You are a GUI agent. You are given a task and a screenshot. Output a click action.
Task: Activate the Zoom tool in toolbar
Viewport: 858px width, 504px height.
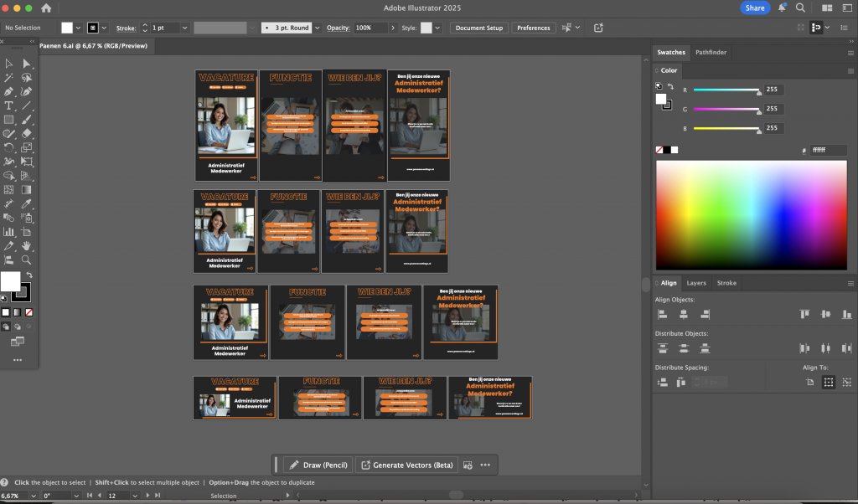coord(27,260)
